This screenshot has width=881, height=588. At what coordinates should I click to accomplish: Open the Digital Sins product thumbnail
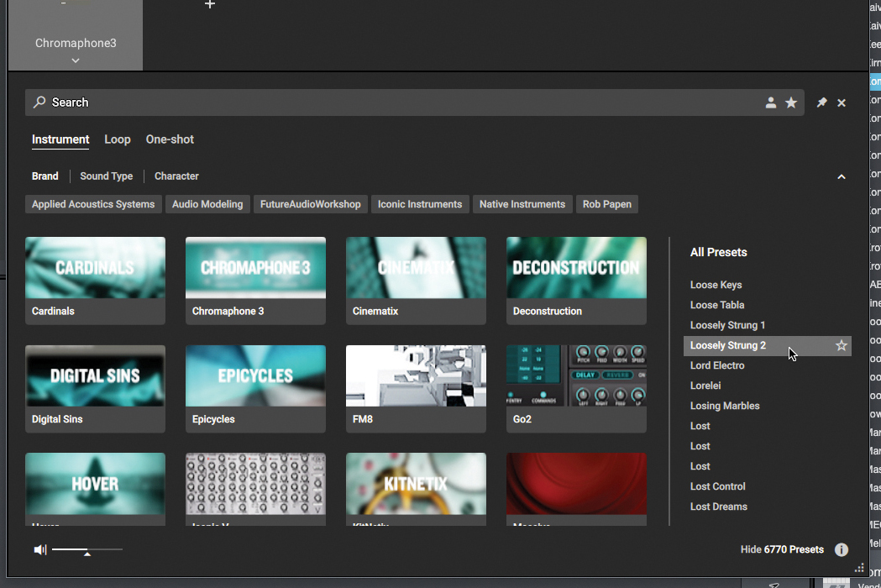point(95,388)
